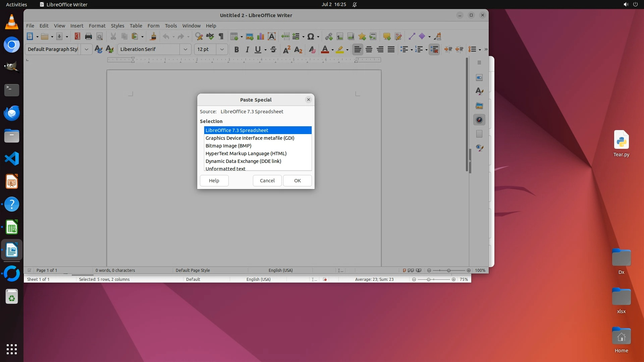Click the Print icon in toolbar
Screen dimensions: 644x362
click(x=89, y=37)
